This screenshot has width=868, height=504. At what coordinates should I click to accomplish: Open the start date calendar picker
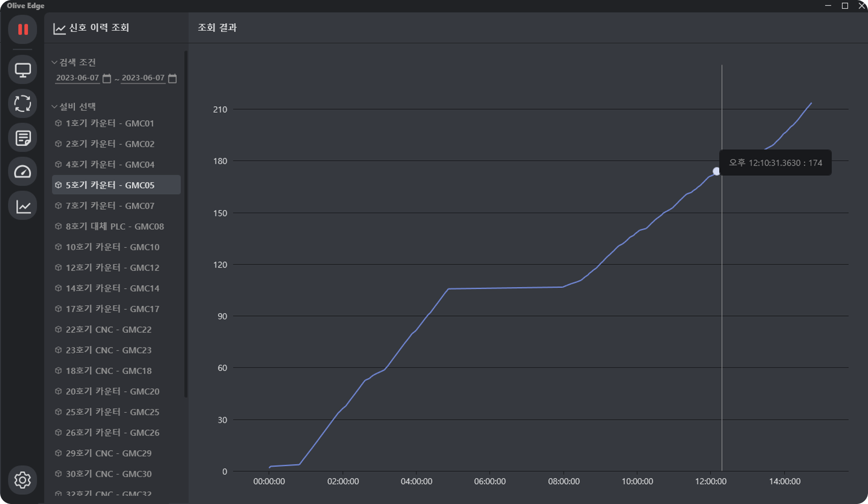click(x=107, y=78)
